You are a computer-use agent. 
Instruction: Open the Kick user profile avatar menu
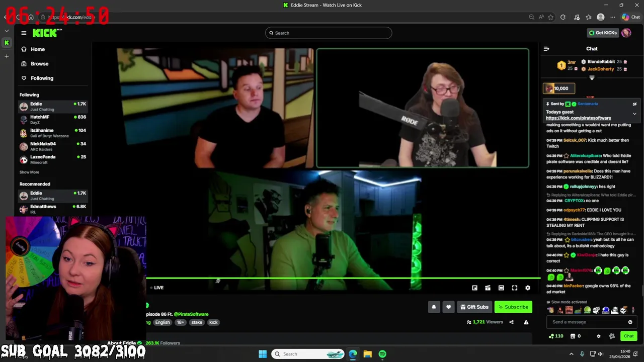coord(626,33)
